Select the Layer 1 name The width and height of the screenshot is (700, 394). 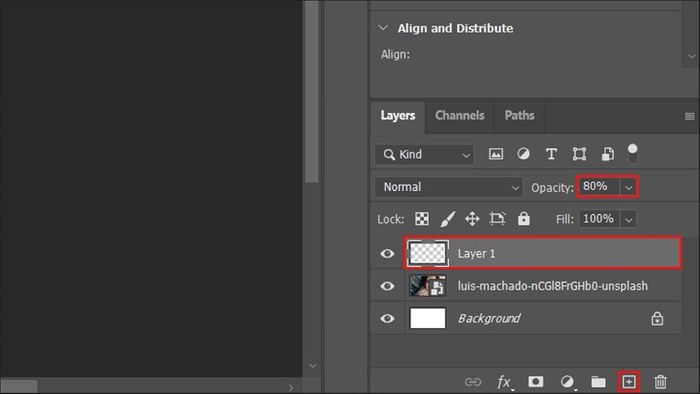point(476,254)
